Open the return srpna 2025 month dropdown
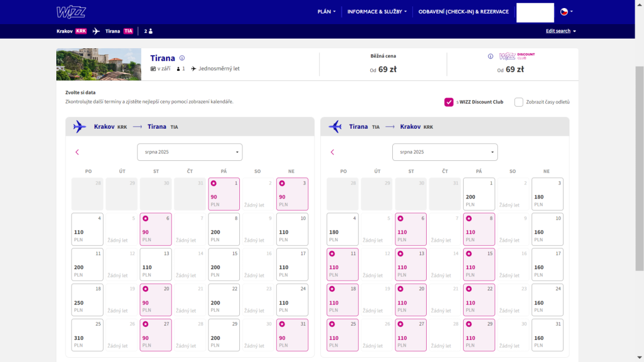 point(444,152)
